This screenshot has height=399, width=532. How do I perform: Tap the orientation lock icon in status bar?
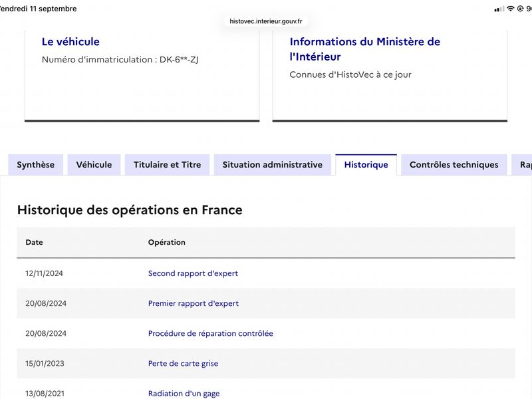[x=520, y=9]
